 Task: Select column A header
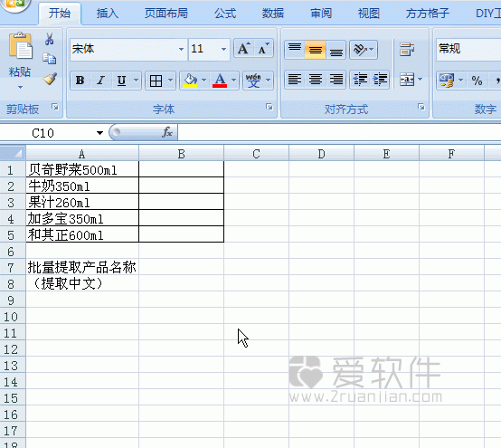[x=82, y=154]
